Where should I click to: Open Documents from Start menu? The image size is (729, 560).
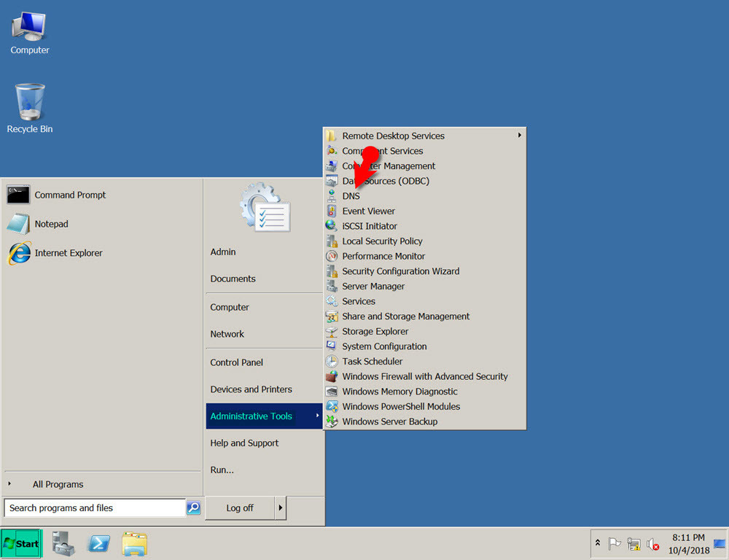(x=233, y=279)
